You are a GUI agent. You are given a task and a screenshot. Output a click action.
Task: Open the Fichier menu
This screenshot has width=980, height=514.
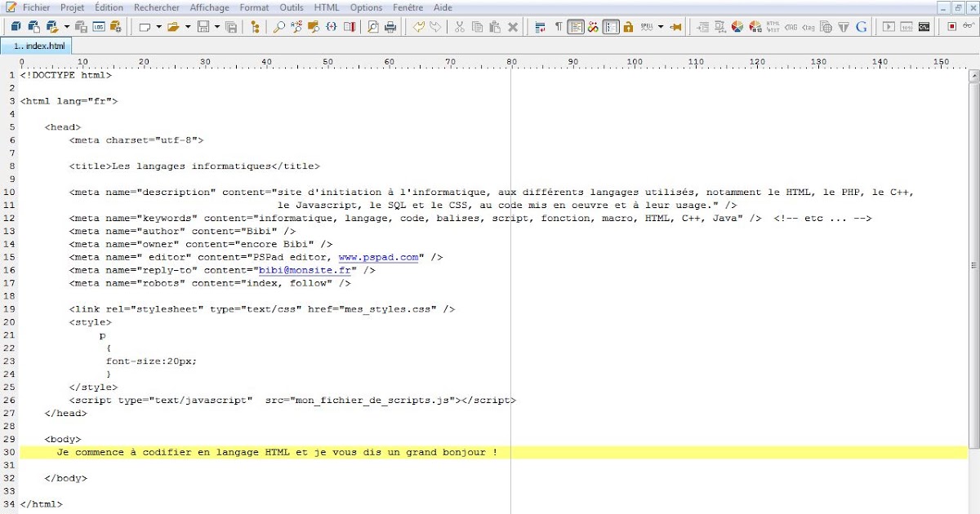[36, 7]
